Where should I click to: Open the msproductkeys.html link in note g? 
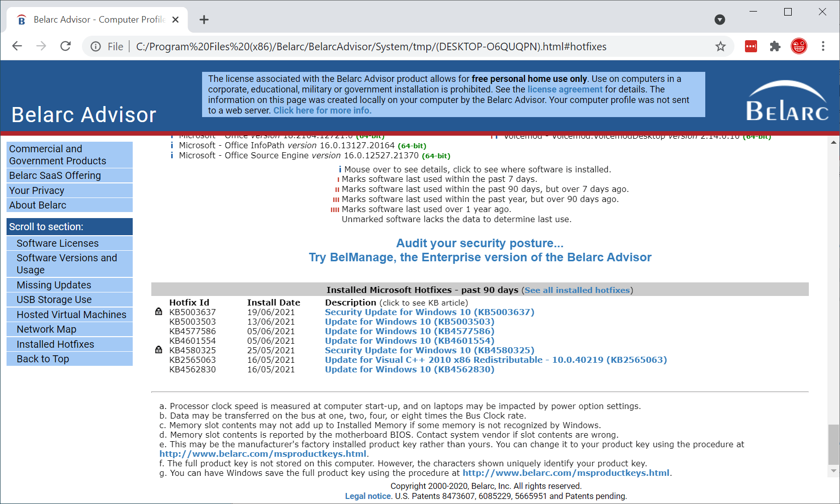click(x=566, y=473)
